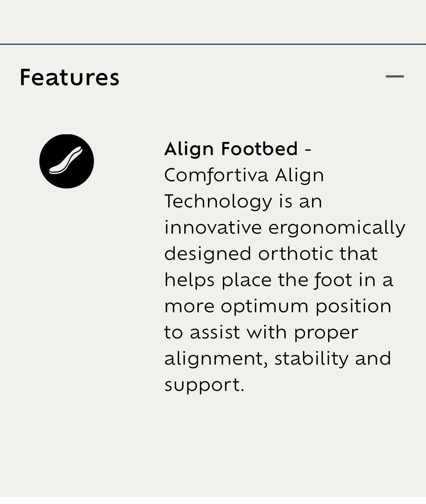Click the final word 'support.'
This screenshot has width=426, height=504.
[x=204, y=385]
